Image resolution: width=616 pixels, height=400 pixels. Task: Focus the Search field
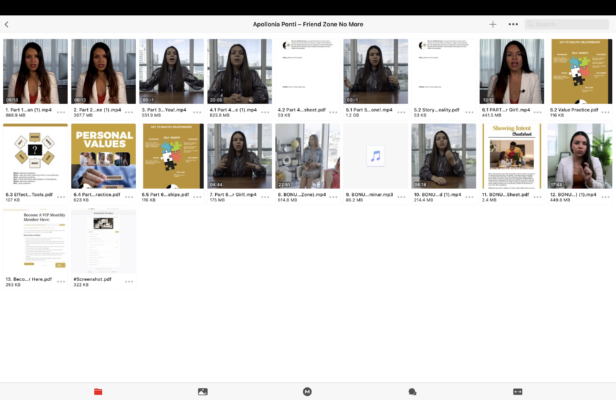[x=566, y=24]
